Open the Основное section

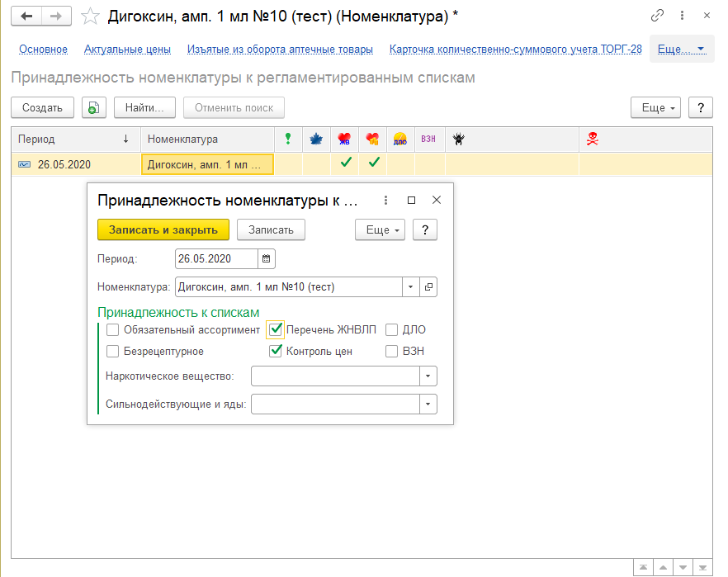coord(43,50)
